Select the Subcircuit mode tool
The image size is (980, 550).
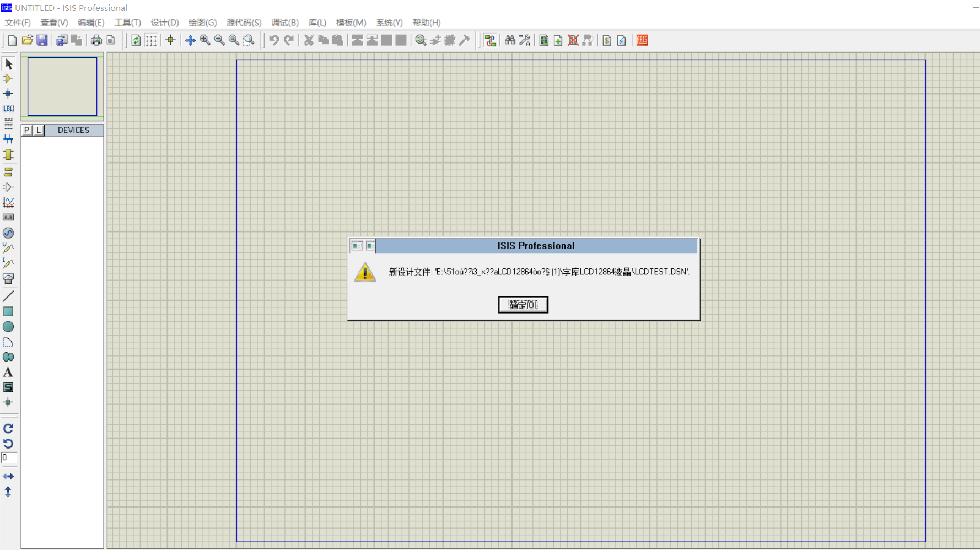(x=8, y=154)
